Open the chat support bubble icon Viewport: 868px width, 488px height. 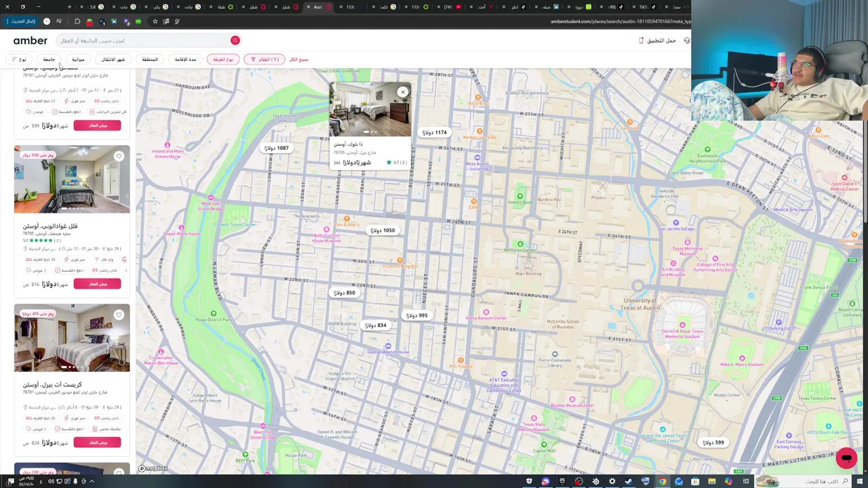tap(846, 458)
